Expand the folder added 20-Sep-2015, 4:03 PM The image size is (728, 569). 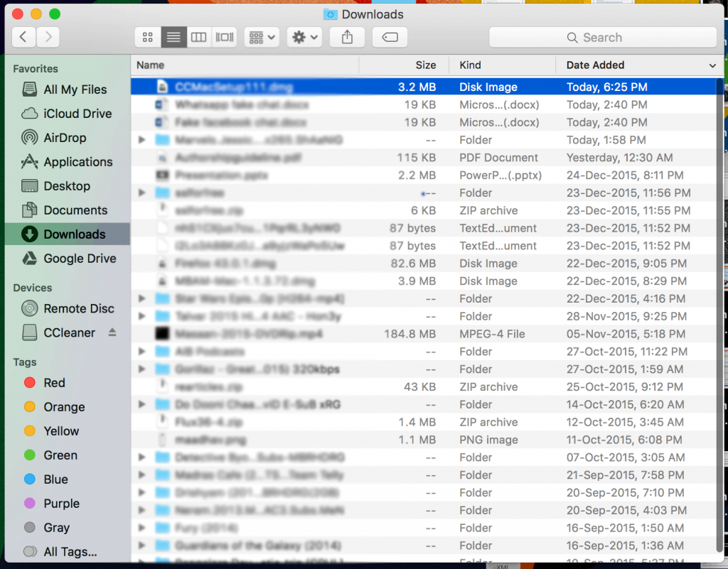coord(142,510)
